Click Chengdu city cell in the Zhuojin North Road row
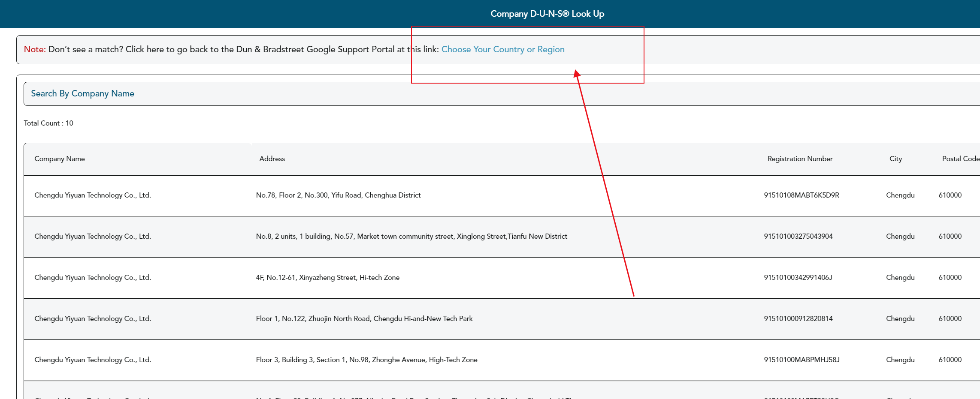This screenshot has width=980, height=399. pos(900,318)
